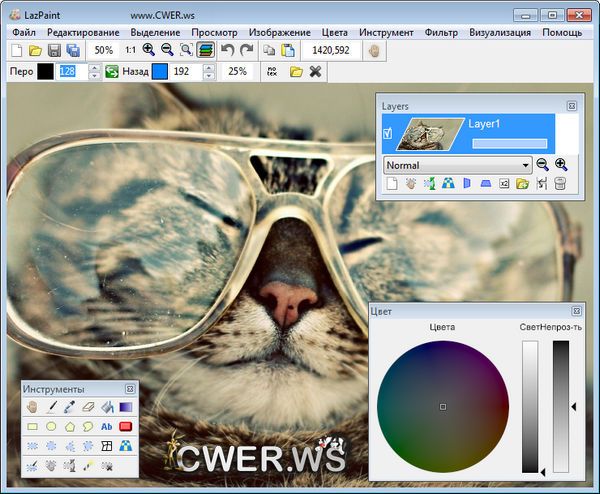The width and height of the screenshot is (600, 494).
Task: Click the Save file icon
Action: pos(54,49)
